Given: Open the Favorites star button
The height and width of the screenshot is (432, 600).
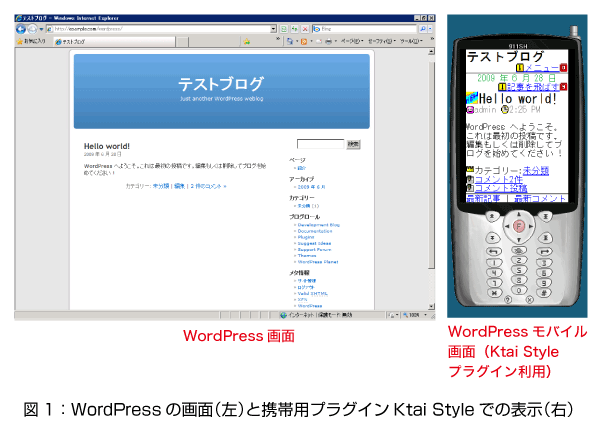Looking at the screenshot, I should coord(31,41).
